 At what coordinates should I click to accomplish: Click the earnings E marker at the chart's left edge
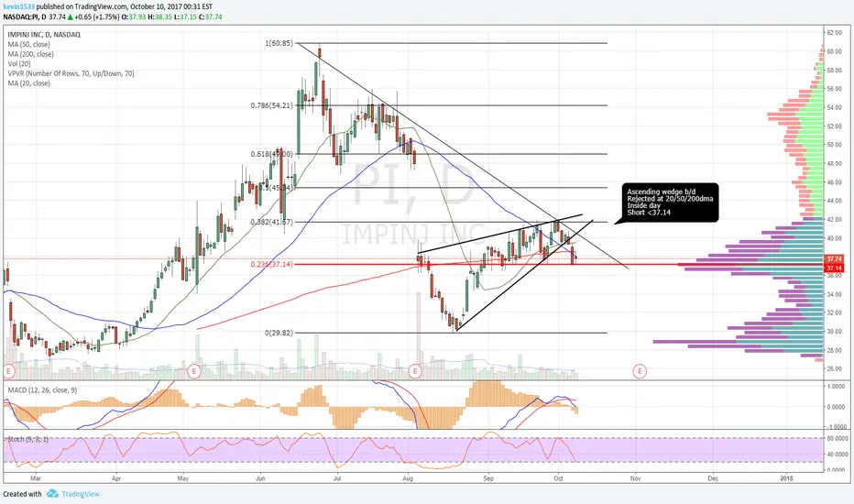[x=8, y=372]
